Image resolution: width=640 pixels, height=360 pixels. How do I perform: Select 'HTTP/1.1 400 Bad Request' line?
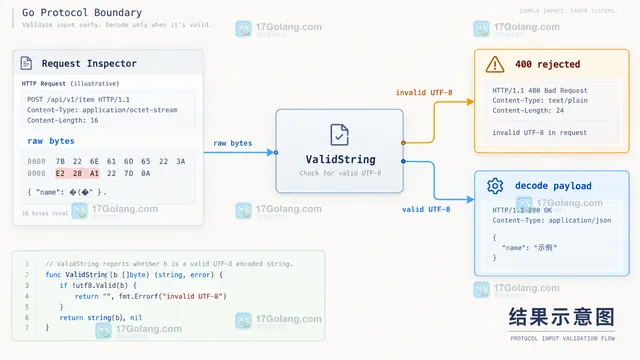pyautogui.click(x=540, y=91)
